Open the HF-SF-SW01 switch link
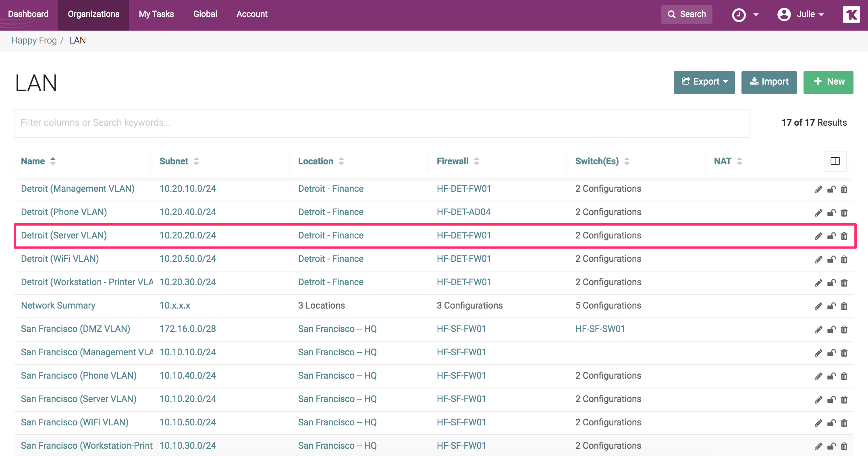868x456 pixels. [600, 329]
